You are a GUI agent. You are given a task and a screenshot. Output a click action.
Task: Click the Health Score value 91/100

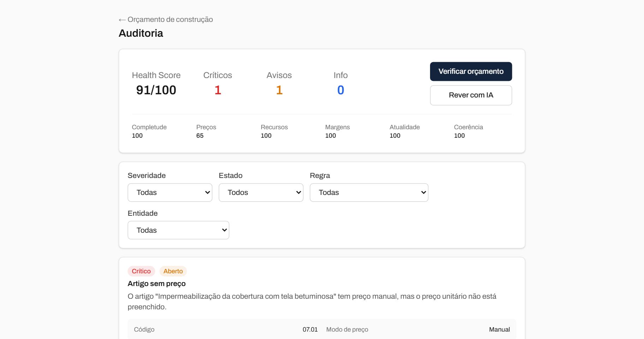[156, 90]
